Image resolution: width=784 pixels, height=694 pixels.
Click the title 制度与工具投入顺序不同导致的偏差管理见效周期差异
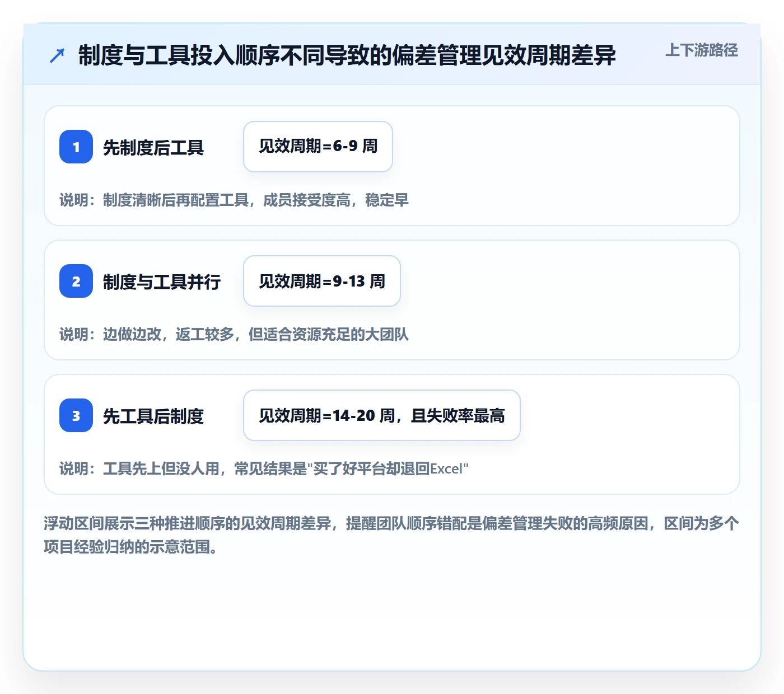pos(347,55)
